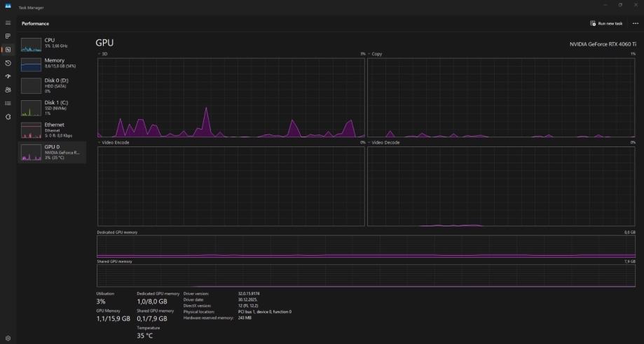Click the Utilisation value 3%
This screenshot has height=344, width=644.
(x=101, y=301)
